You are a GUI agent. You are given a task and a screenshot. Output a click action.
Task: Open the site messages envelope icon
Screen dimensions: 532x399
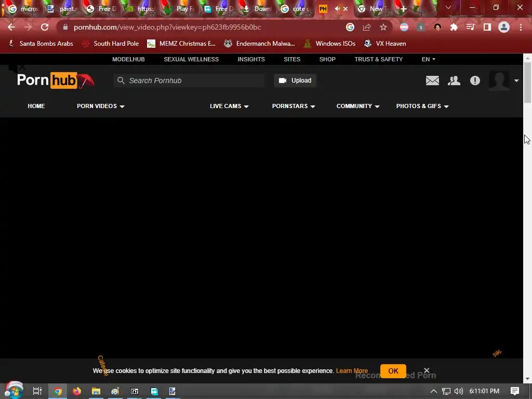[x=433, y=81]
